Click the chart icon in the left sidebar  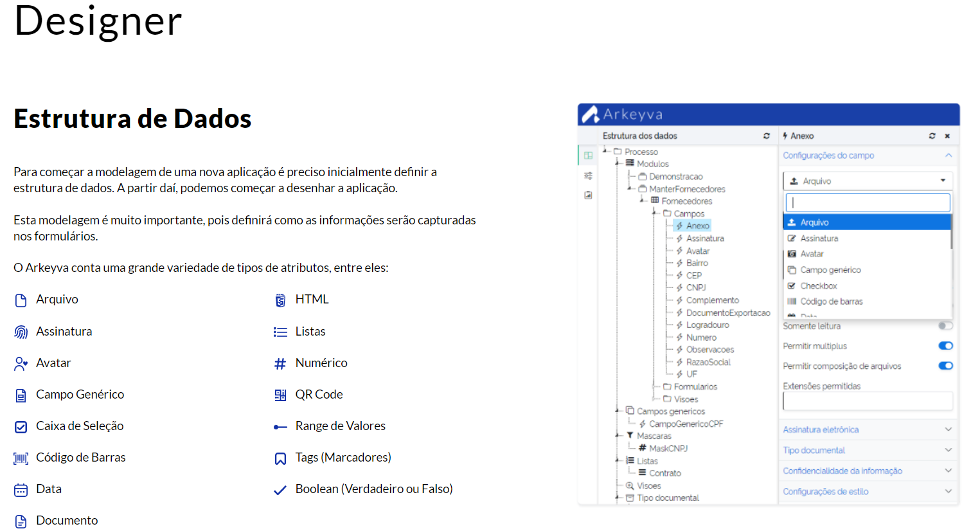coord(588,195)
